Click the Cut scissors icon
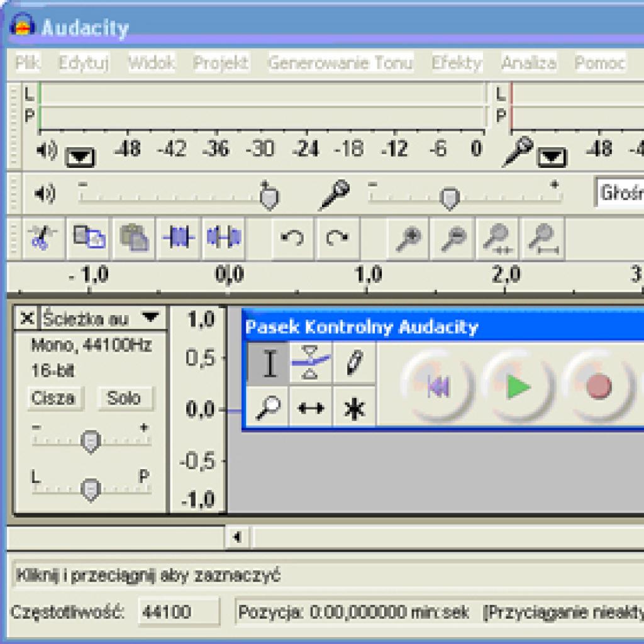Image resolution: width=644 pixels, height=644 pixels. click(43, 238)
